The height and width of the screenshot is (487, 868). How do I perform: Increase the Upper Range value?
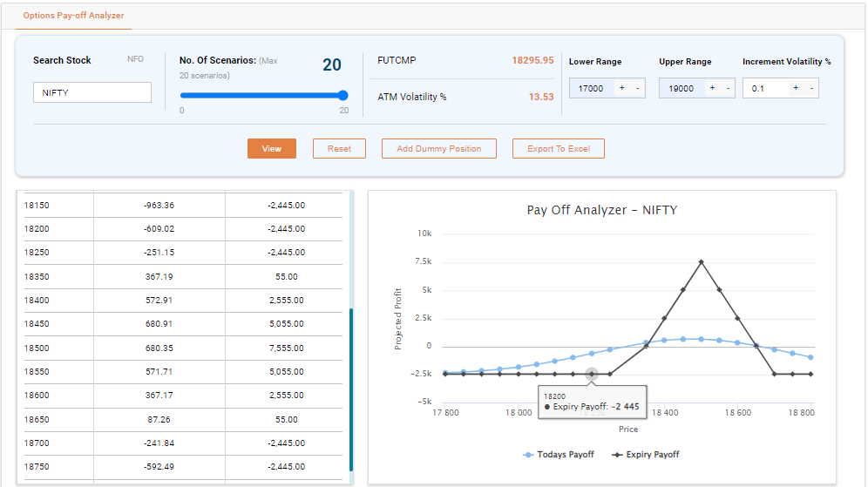pyautogui.click(x=712, y=88)
